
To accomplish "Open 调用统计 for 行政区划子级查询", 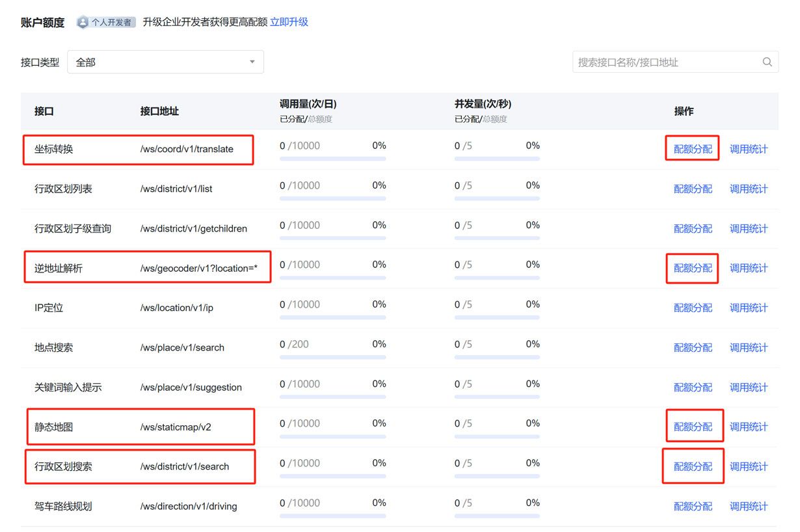I will (x=749, y=228).
